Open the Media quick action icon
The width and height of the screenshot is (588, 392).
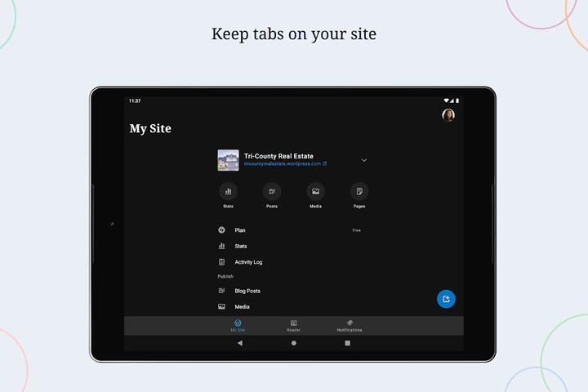click(x=315, y=191)
